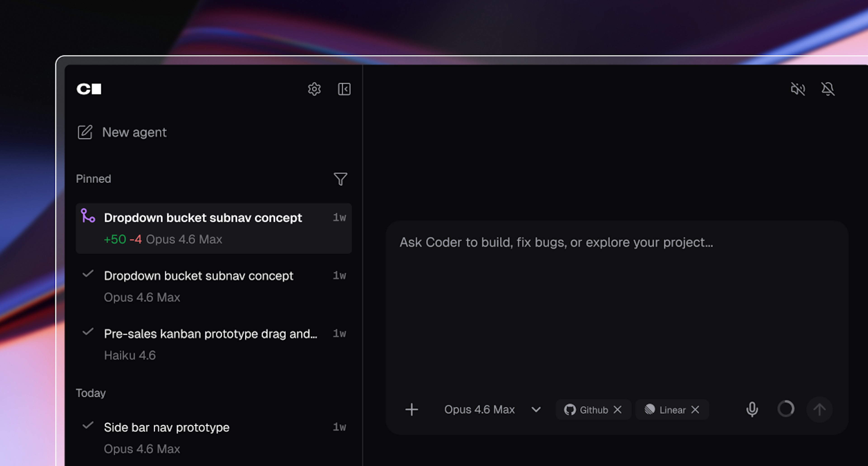Screen dimensions: 868x466
Task: Click Haiku 4.6 model label
Action: coord(130,355)
